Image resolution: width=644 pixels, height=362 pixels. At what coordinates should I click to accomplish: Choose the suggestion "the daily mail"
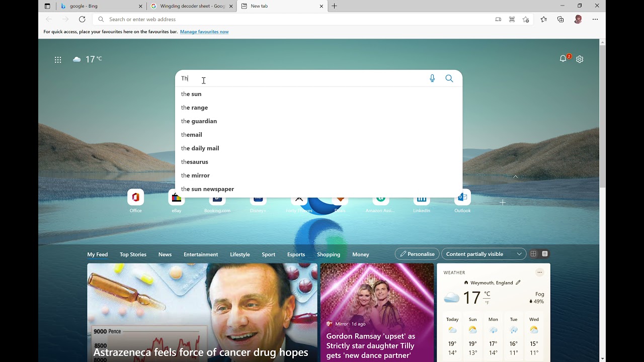[318, 148]
